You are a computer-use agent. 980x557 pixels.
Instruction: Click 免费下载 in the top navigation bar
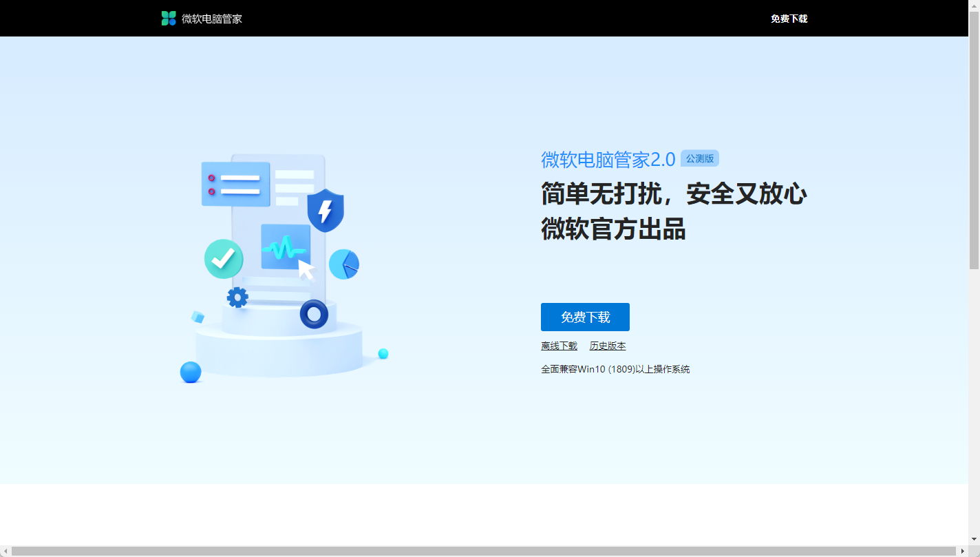click(x=789, y=19)
